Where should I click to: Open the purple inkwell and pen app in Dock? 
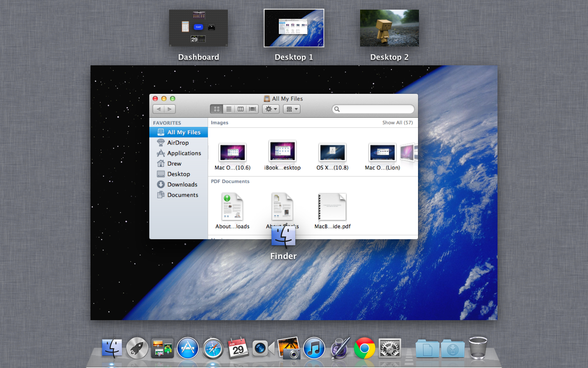tap(340, 348)
